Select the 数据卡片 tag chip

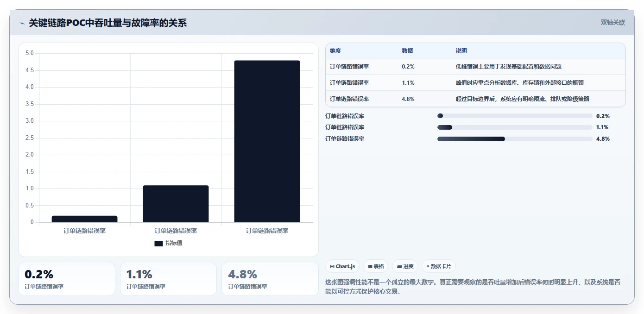(x=439, y=266)
